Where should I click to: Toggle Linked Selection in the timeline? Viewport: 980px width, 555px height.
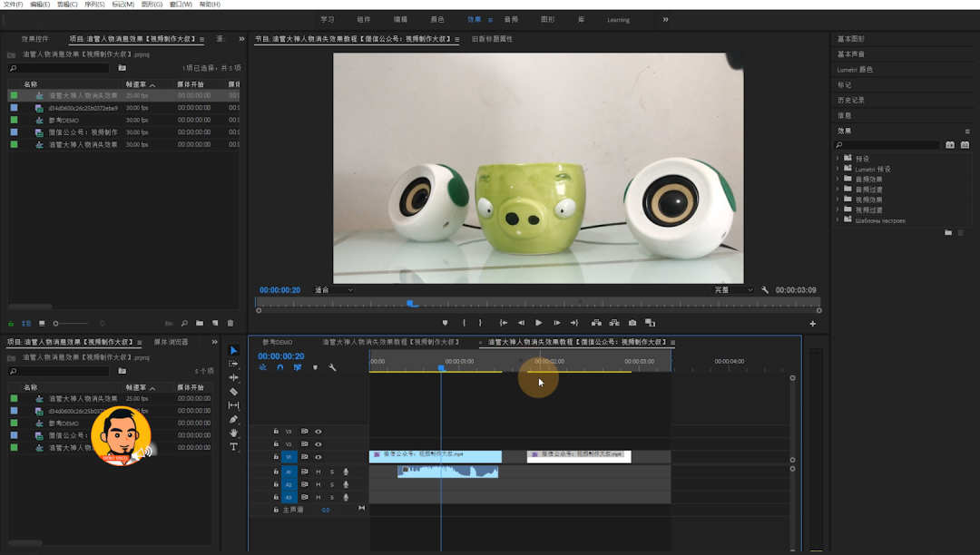tap(298, 367)
